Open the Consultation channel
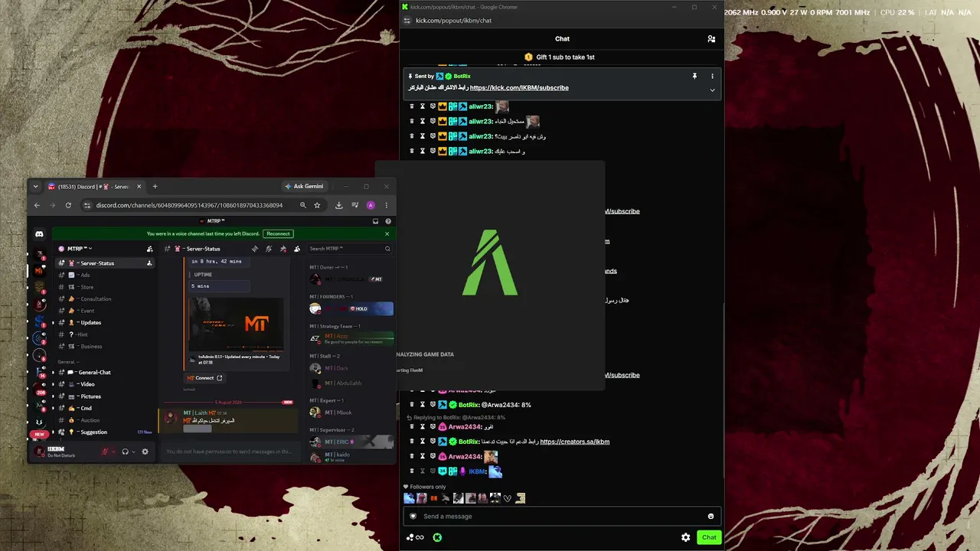This screenshot has height=551, width=980. pos(106,299)
